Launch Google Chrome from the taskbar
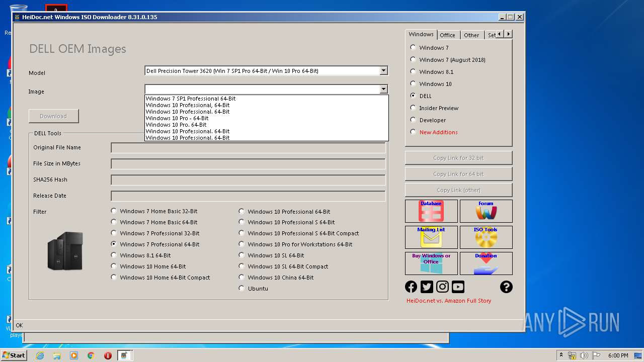Viewport: 644px width, 362px height. [91, 355]
